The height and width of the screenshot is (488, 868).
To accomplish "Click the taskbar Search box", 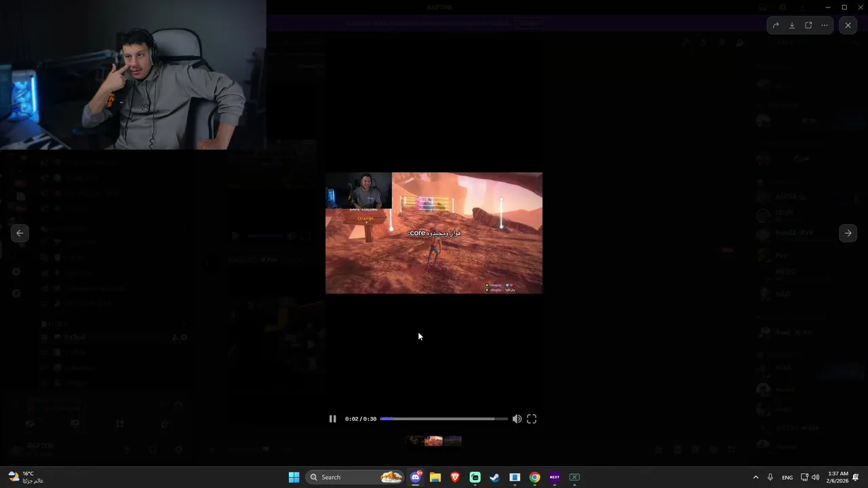I will point(354,477).
